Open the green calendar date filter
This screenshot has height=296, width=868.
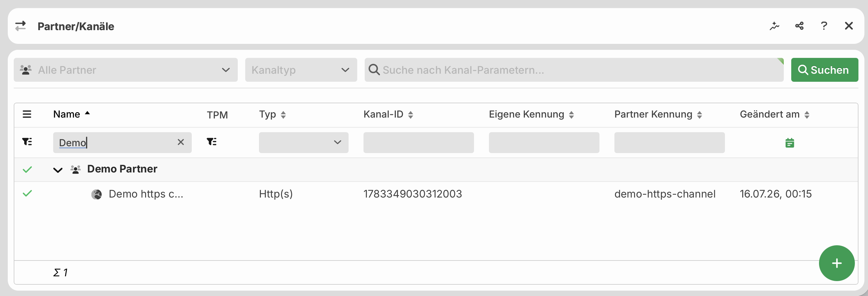(x=789, y=143)
